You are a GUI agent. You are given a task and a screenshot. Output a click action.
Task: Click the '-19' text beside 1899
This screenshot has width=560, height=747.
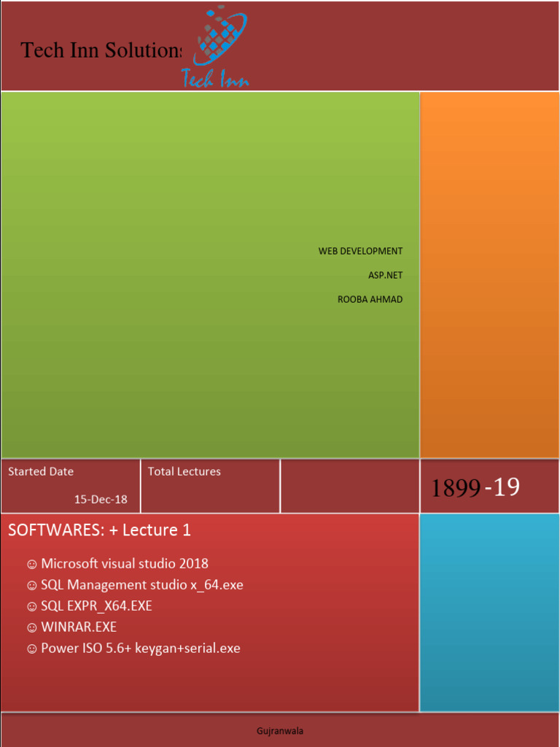coord(502,487)
